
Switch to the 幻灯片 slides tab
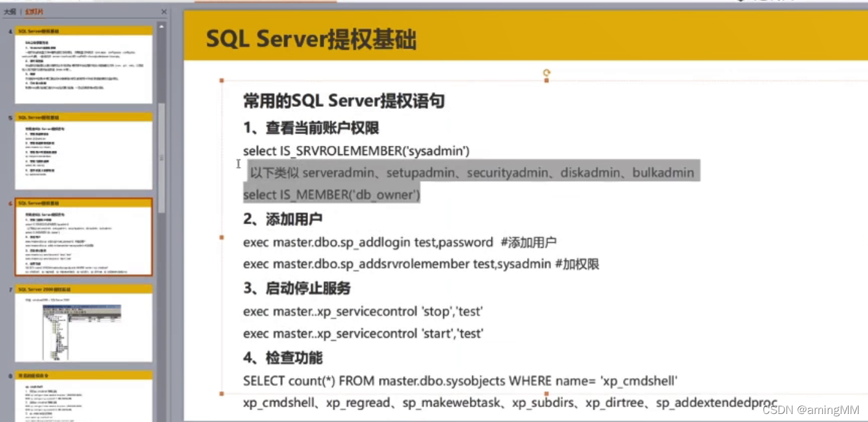point(34,12)
